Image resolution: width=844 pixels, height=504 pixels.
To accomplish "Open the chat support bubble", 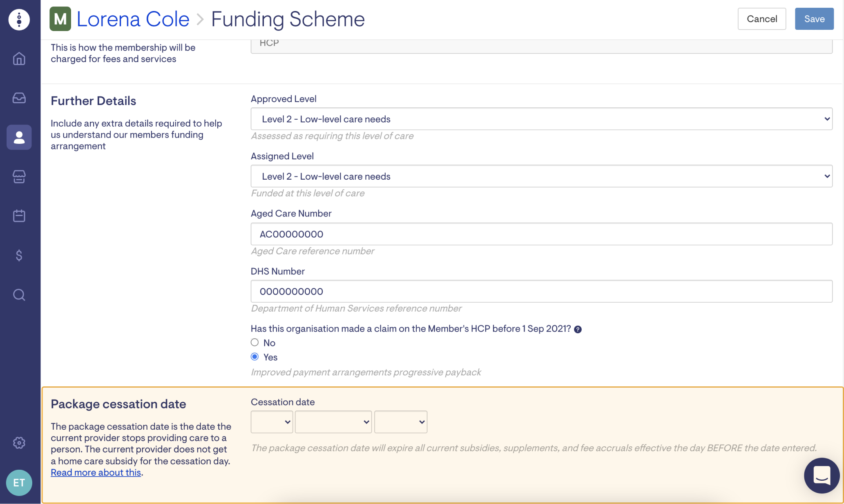I will click(x=822, y=475).
